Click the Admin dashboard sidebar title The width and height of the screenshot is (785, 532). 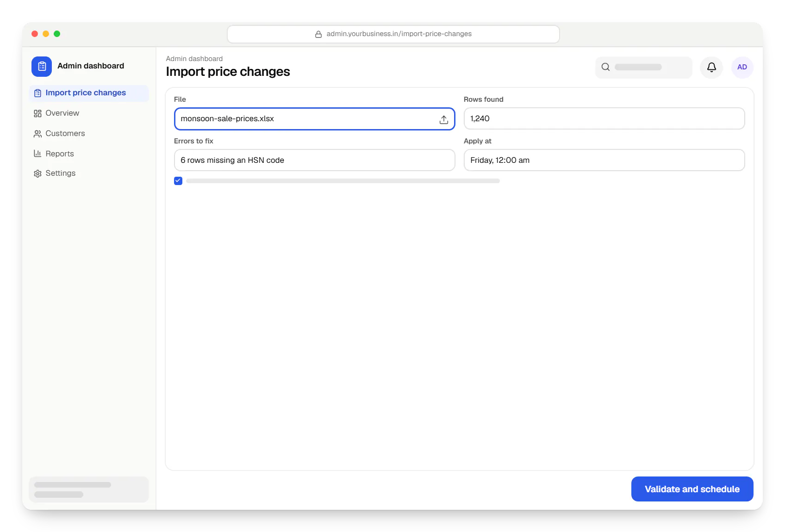(x=91, y=66)
